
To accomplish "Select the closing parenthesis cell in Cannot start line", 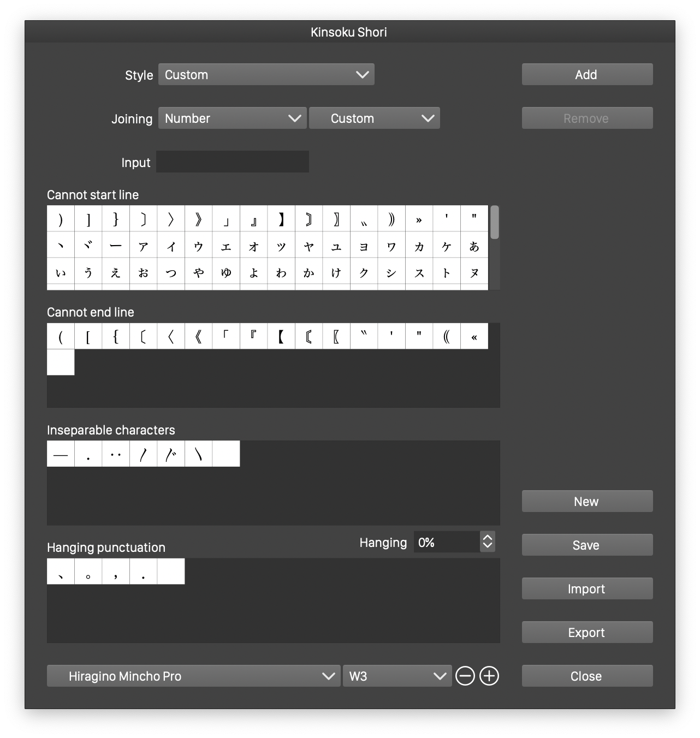I will tap(61, 219).
